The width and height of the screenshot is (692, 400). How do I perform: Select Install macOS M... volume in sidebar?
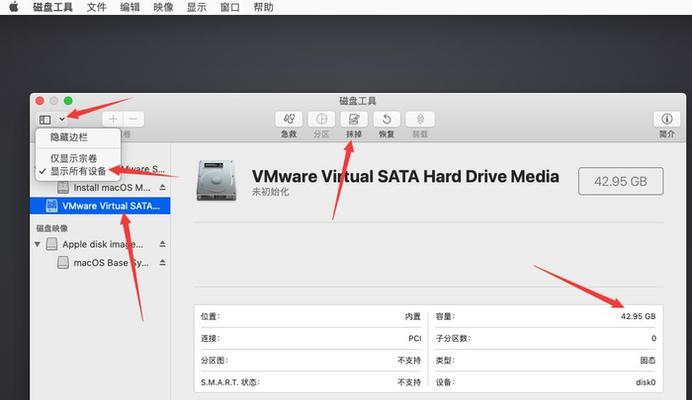click(112, 188)
